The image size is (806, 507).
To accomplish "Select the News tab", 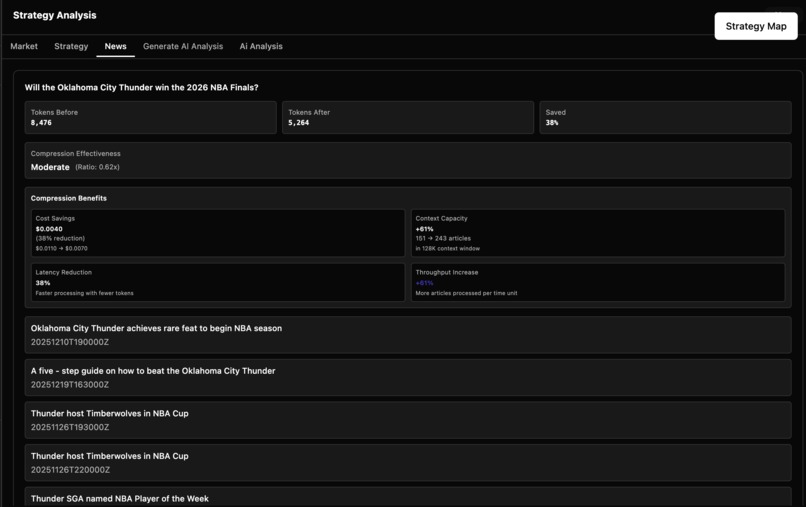I will [116, 46].
